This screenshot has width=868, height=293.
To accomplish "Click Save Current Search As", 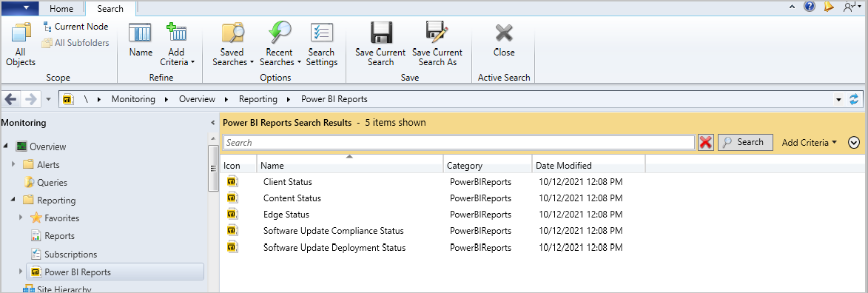I will click(x=437, y=44).
